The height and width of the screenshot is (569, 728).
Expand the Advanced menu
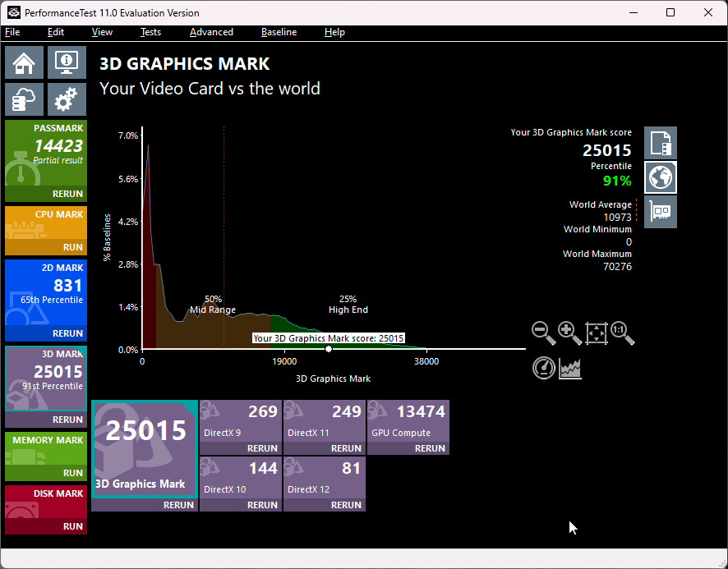coord(211,32)
